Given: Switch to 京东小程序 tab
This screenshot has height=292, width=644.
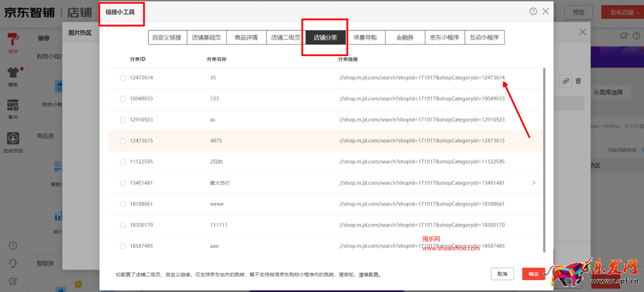Looking at the screenshot, I should pos(445,37).
